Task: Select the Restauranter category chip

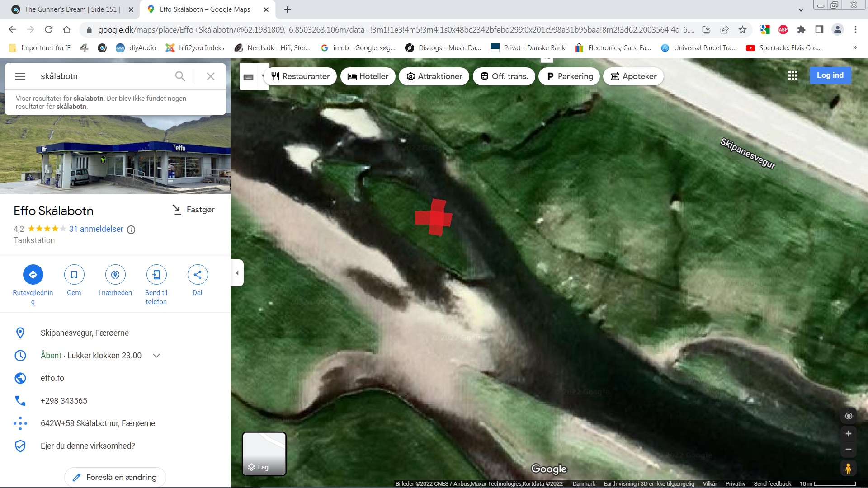Action: click(301, 76)
